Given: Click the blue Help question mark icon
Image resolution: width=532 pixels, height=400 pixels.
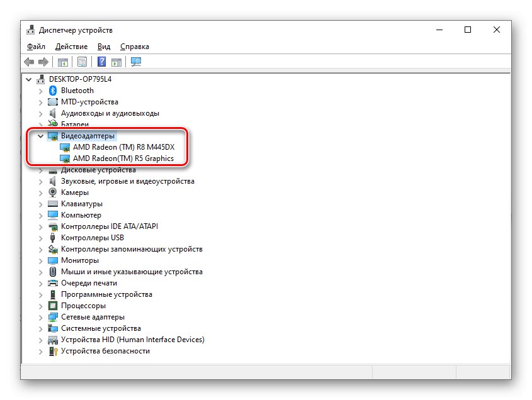Looking at the screenshot, I should pyautogui.click(x=101, y=62).
